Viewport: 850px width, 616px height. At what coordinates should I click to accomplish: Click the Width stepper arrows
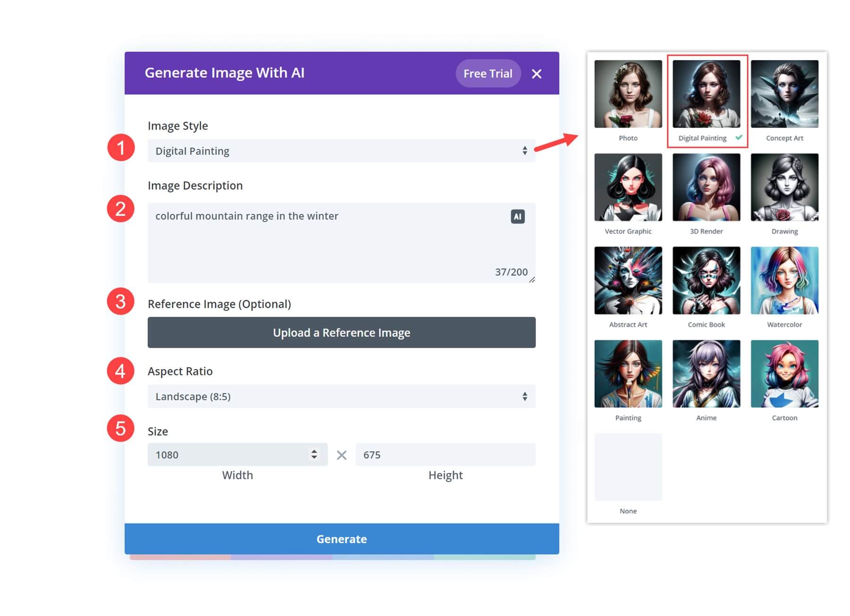click(314, 454)
